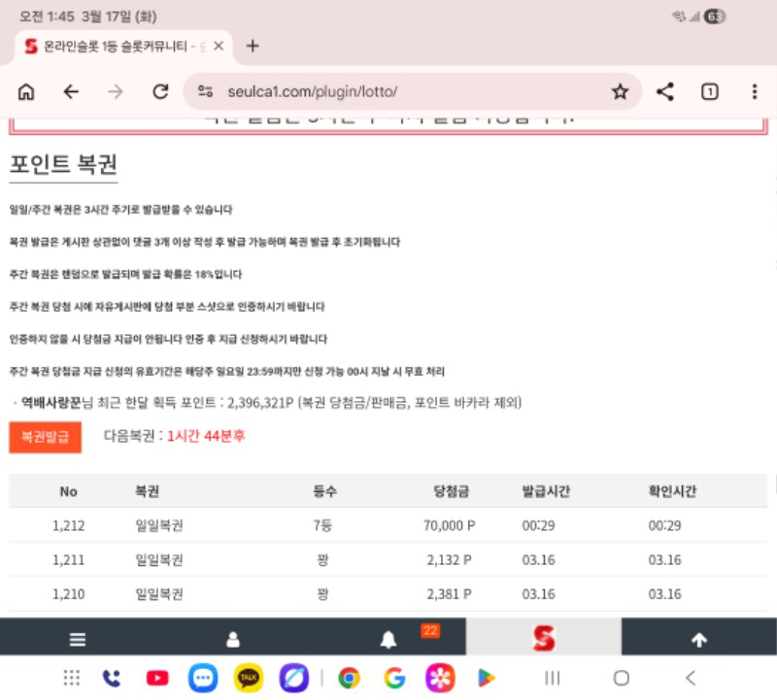Viewport: 777px width, 700px height.
Task: Reload the page in Chrome
Action: click(x=161, y=92)
